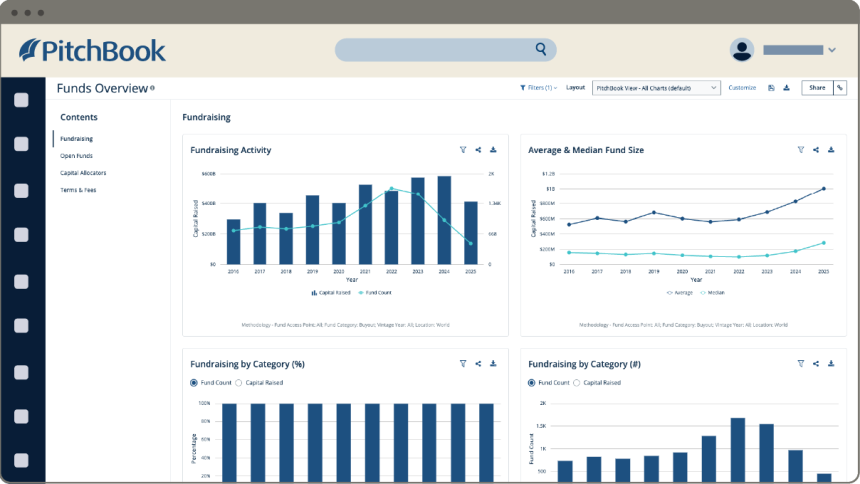Image resolution: width=860 pixels, height=484 pixels.
Task: Go to Open Funds section
Action: (76, 156)
